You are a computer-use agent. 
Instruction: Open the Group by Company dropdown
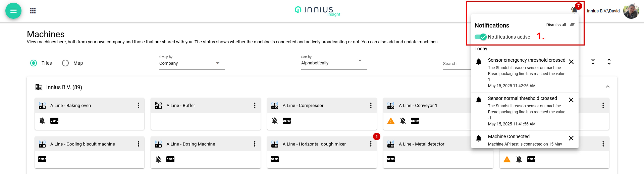point(192,63)
